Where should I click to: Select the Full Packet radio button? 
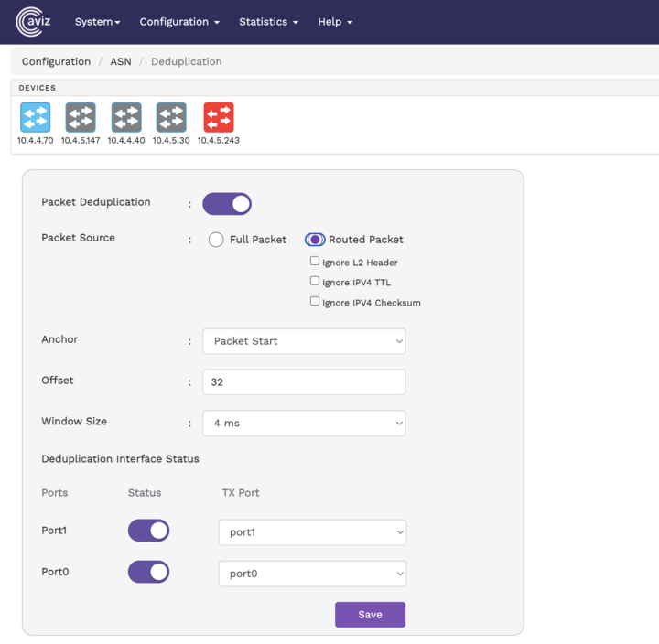pyautogui.click(x=216, y=240)
